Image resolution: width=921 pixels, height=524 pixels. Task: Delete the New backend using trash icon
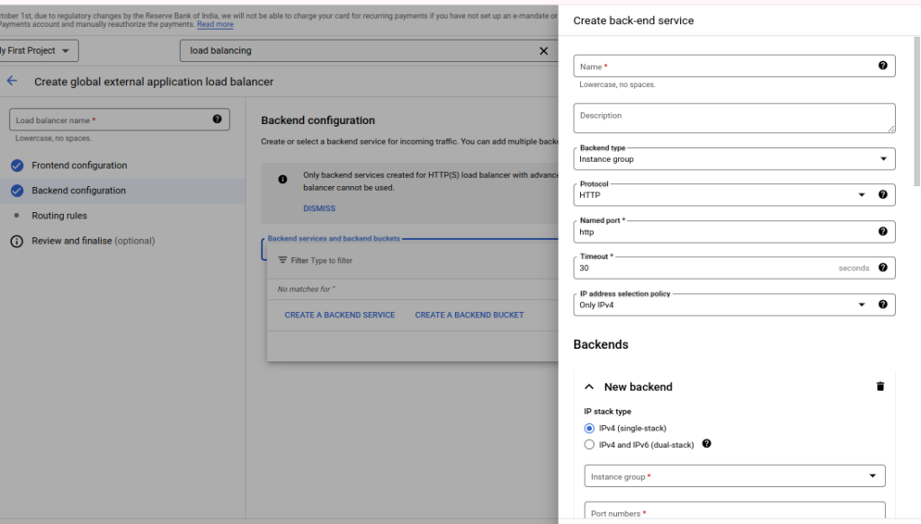click(x=880, y=387)
